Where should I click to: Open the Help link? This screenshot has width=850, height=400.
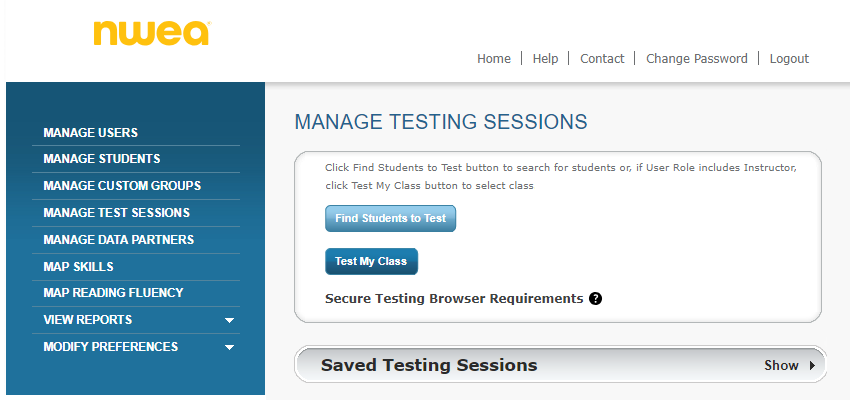click(x=545, y=59)
